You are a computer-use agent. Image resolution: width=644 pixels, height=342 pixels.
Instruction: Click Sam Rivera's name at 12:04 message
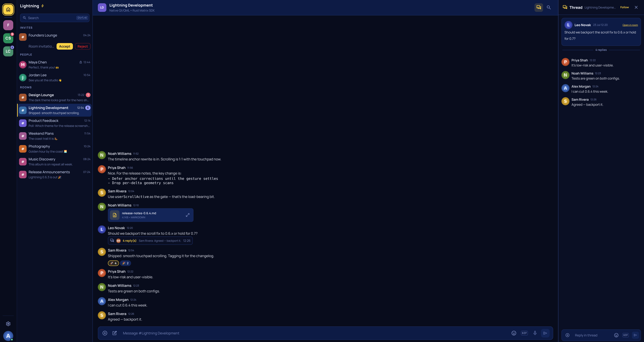coord(117,191)
